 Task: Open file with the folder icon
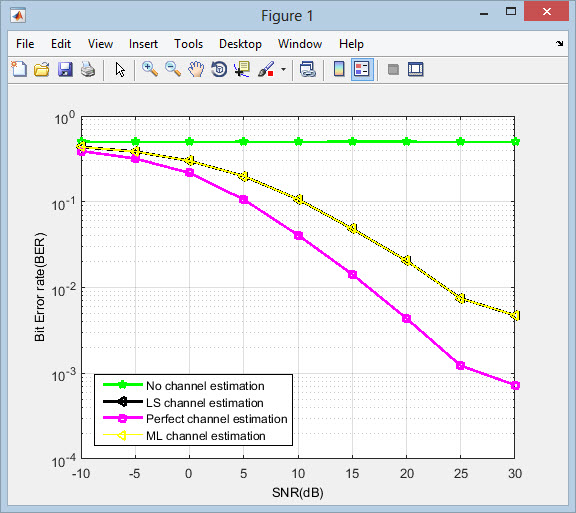(x=42, y=69)
